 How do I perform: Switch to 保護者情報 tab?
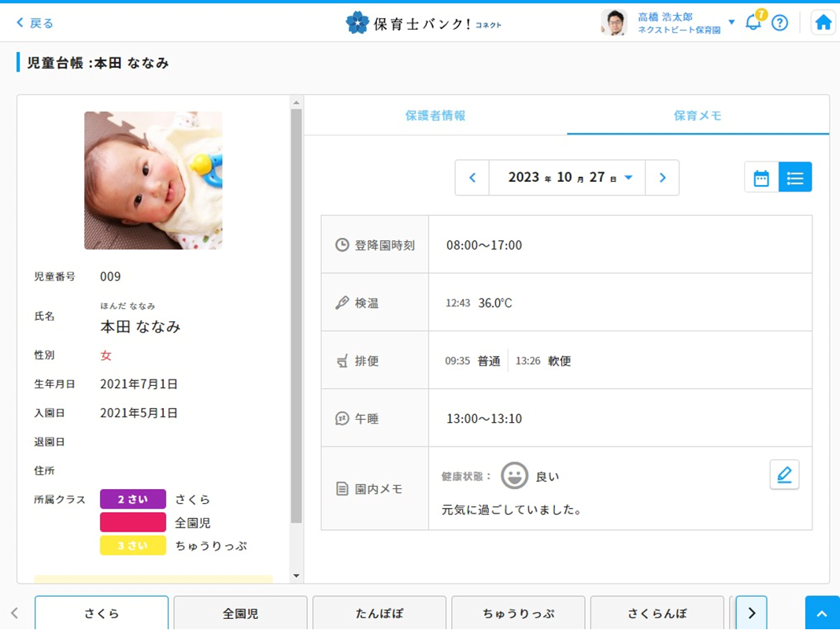point(435,116)
